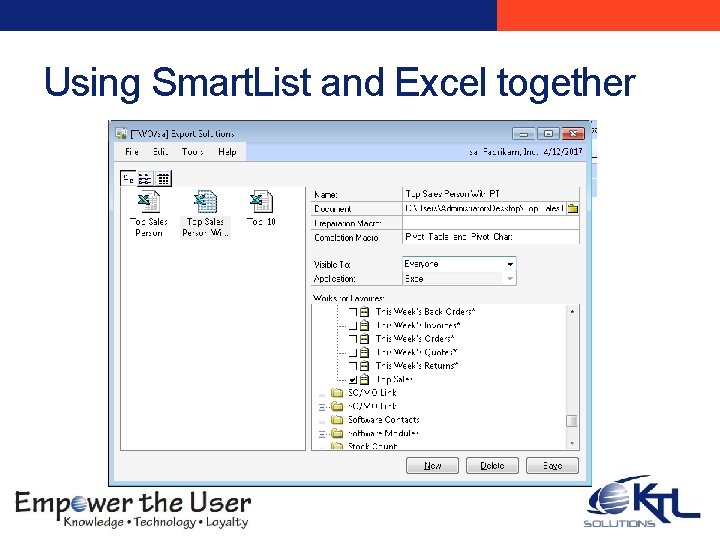
Task: Click This Week's Quotes favorite icon
Action: [x=365, y=353]
